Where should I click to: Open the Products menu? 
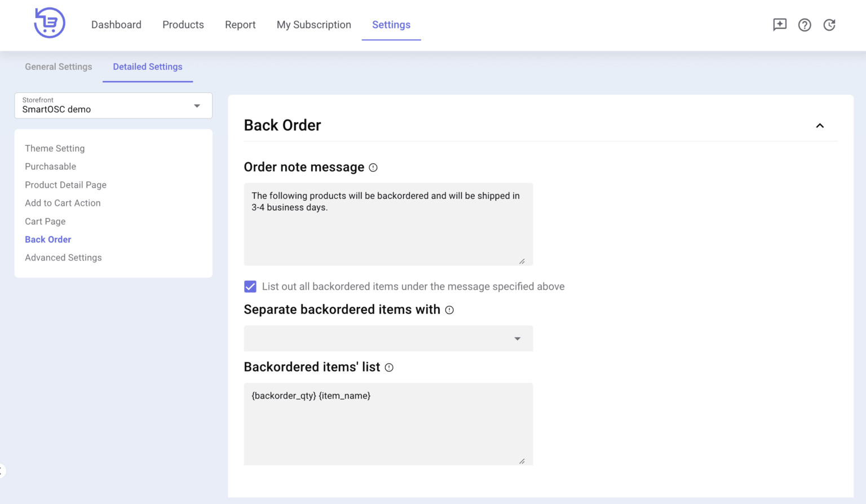[183, 25]
